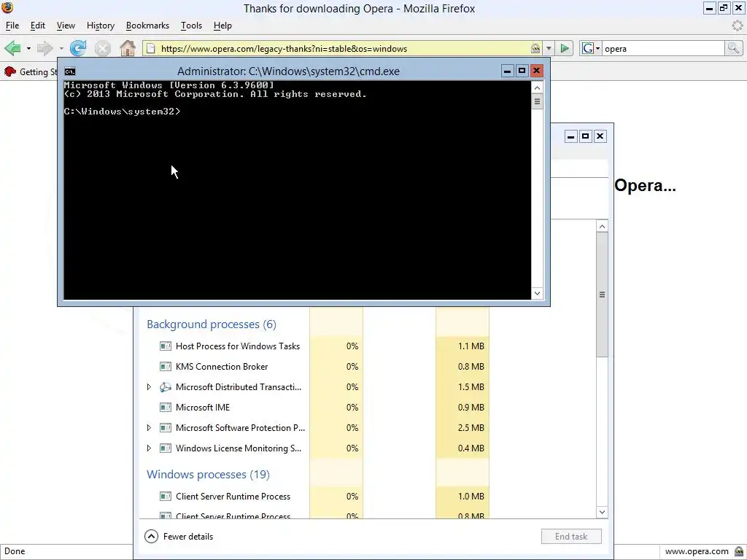Click the cmd command prompt line

pyautogui.click(x=123, y=112)
